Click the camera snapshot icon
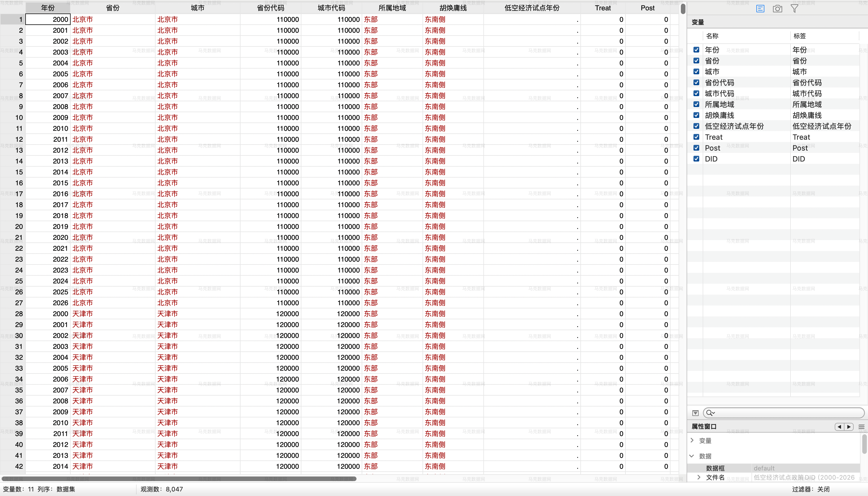The height and width of the screenshot is (496, 868). pos(777,9)
